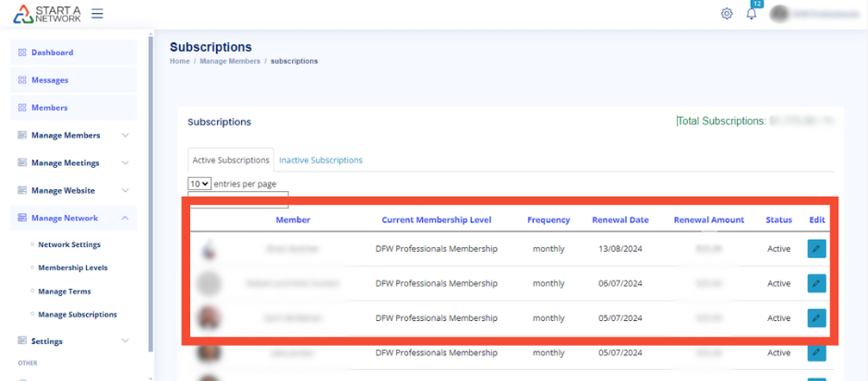The width and height of the screenshot is (868, 381).
Task: Switch to the Inactive Subscriptions tab
Action: coord(320,161)
